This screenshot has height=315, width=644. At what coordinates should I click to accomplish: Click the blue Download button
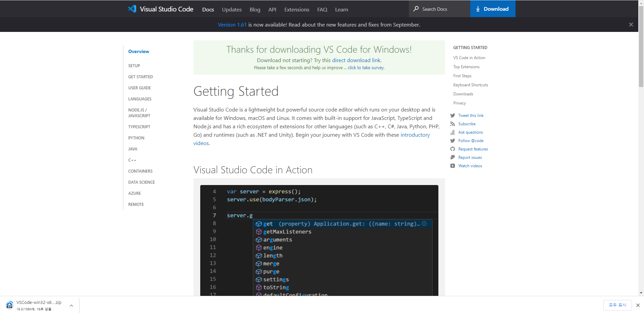[x=493, y=9]
